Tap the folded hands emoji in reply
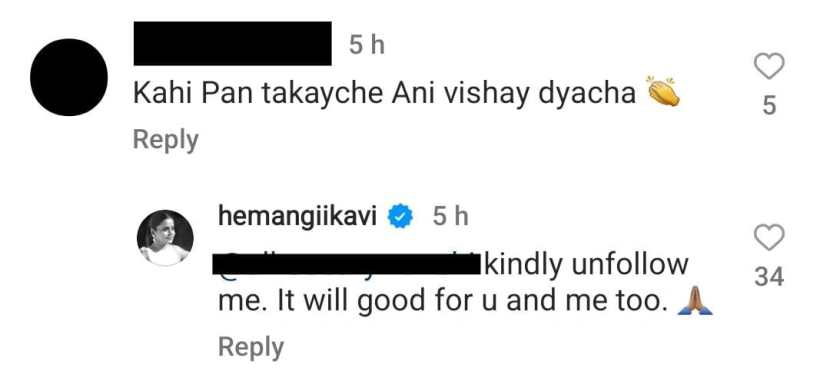Image resolution: width=830 pixels, height=378 pixels. (694, 303)
